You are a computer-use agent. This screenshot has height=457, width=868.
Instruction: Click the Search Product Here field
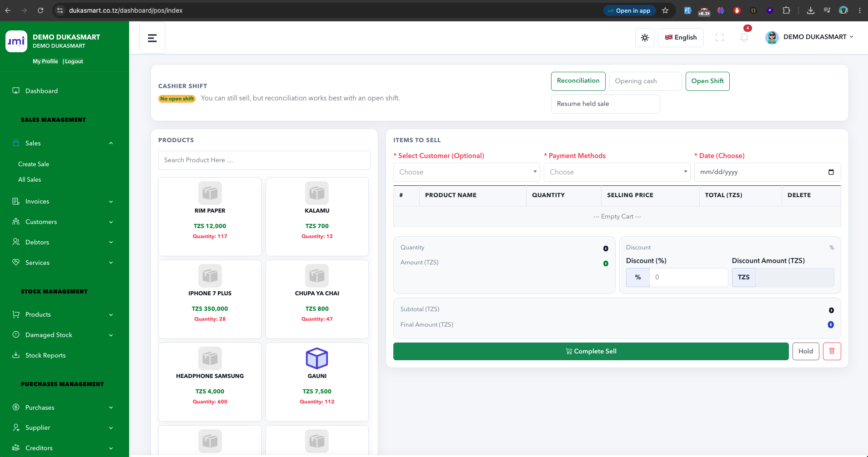pos(264,160)
